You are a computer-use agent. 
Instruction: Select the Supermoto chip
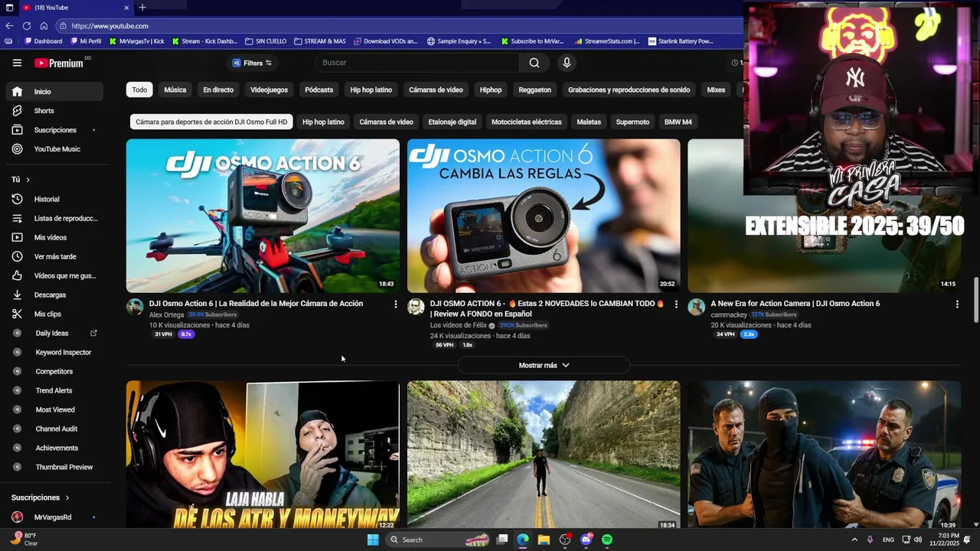coord(632,122)
